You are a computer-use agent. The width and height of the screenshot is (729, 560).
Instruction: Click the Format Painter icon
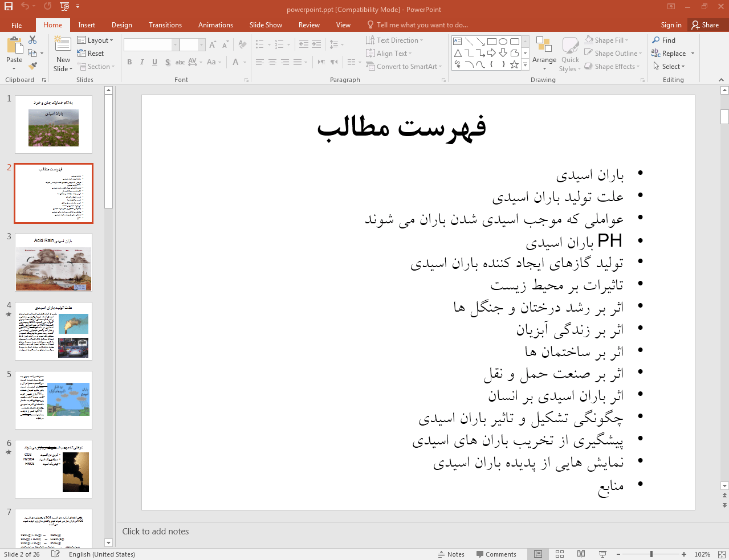point(32,66)
